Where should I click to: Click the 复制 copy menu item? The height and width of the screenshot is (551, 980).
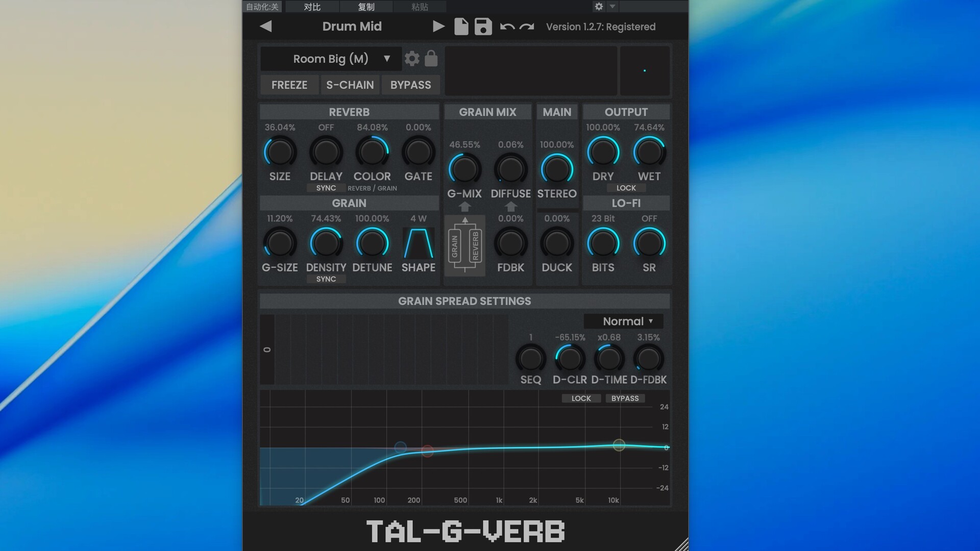coord(366,7)
